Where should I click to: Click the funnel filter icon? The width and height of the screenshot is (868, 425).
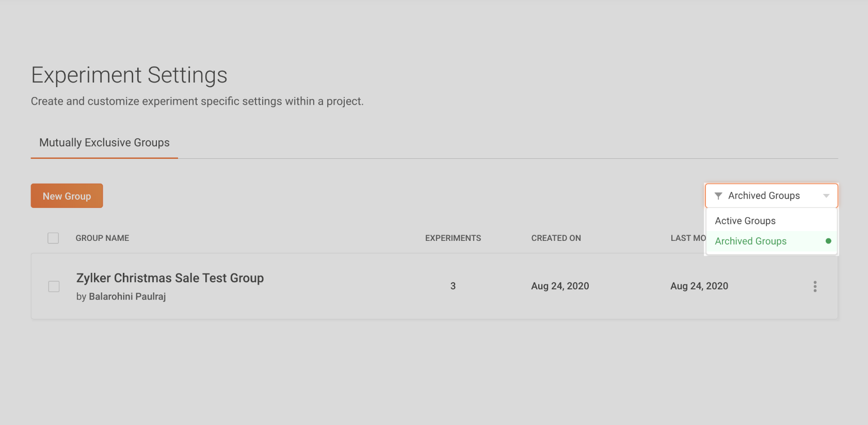(718, 196)
